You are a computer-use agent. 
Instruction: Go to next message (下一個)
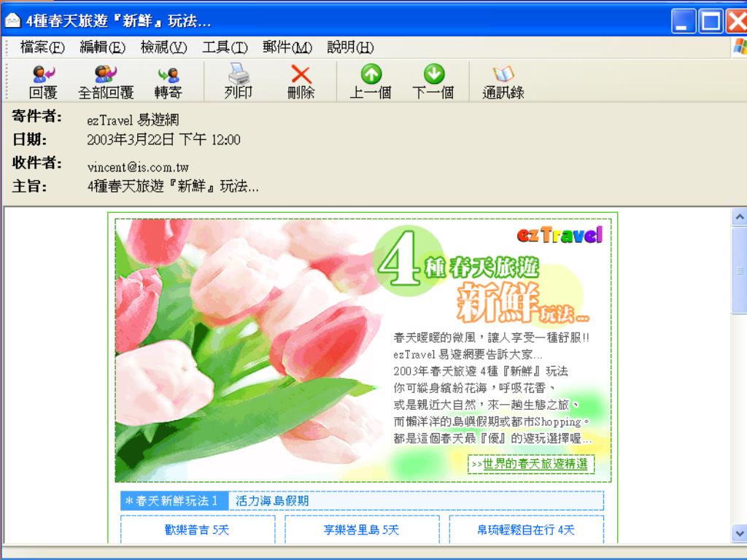(433, 82)
